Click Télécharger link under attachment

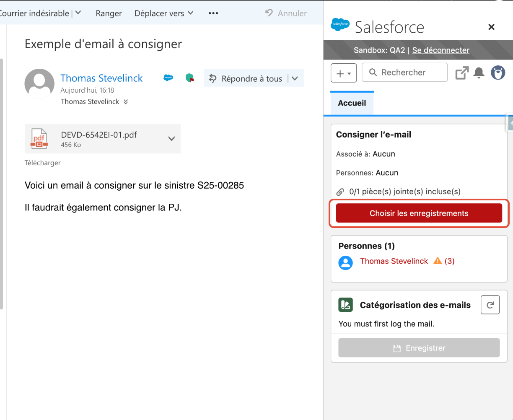[x=43, y=163]
